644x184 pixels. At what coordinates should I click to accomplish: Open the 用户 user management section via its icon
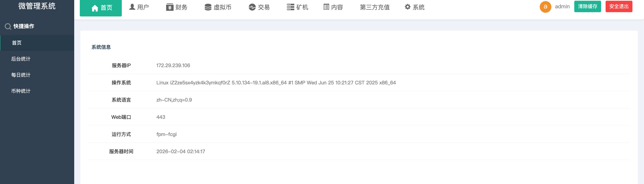(132, 7)
